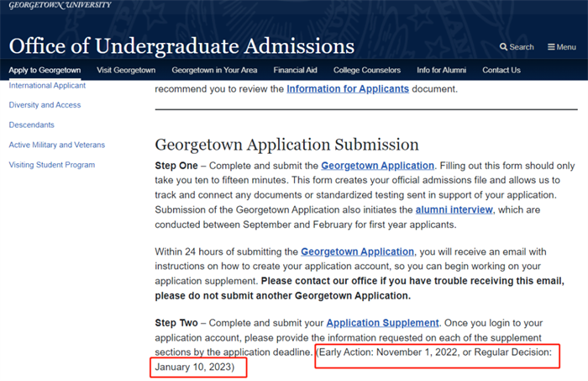The height and width of the screenshot is (381, 588).
Task: Navigate to College Counselors
Action: (367, 70)
